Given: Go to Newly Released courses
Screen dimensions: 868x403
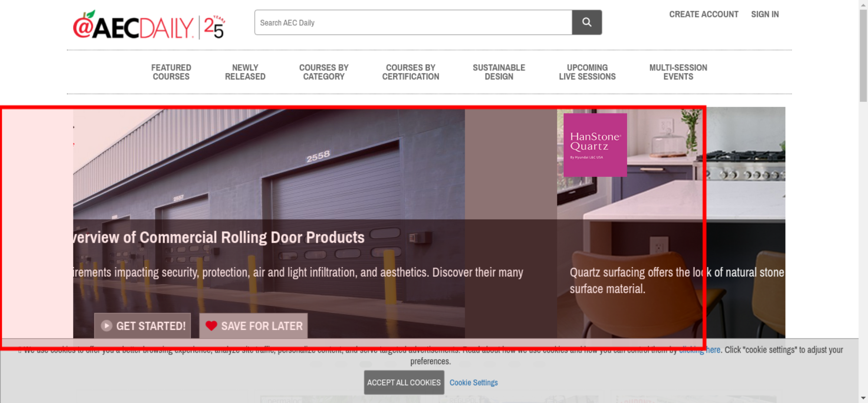Looking at the screenshot, I should (245, 72).
